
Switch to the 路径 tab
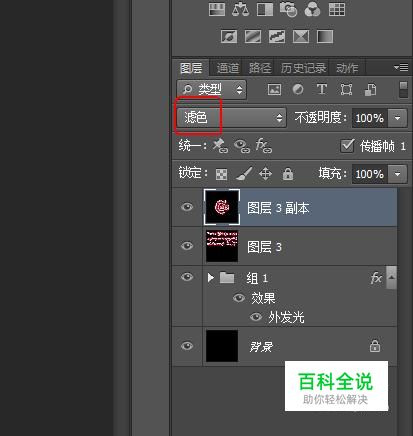260,68
